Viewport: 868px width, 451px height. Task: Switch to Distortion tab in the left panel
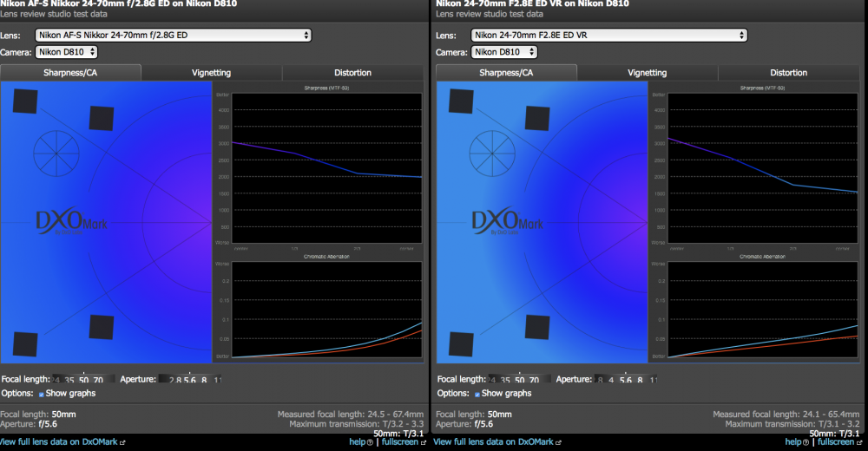[352, 73]
